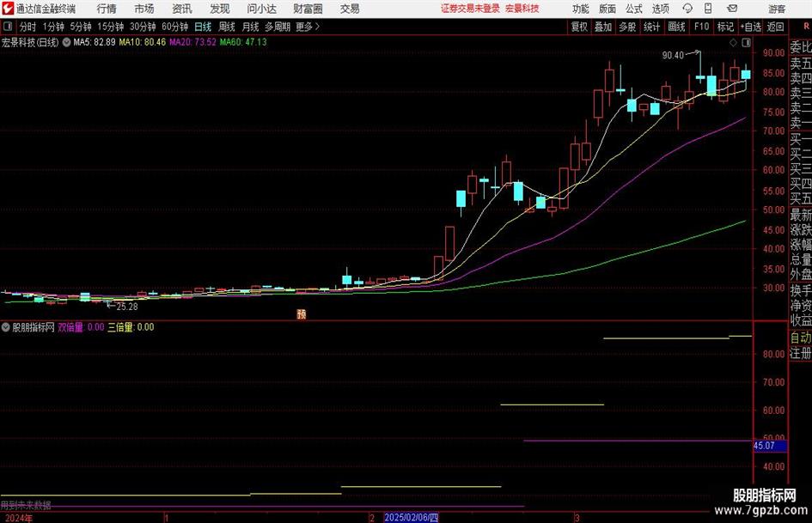
Task: Click the 宏景科技(日线) chart title
Action: point(30,42)
